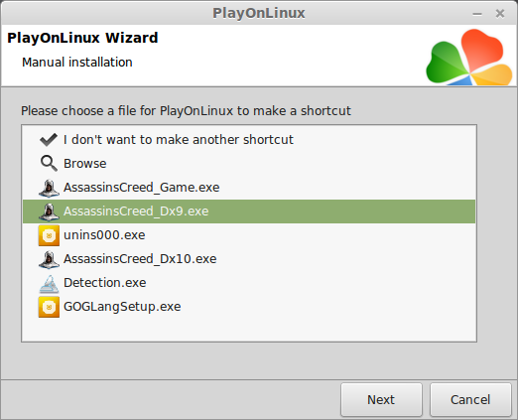Select AssassinsCreed_Game.exe file name
The width and height of the screenshot is (518, 420).
(x=142, y=188)
